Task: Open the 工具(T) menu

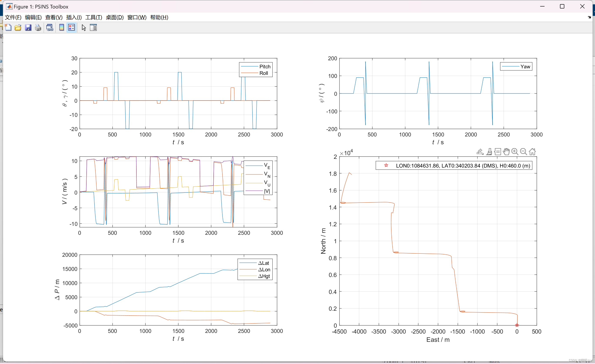Action: [x=94, y=17]
